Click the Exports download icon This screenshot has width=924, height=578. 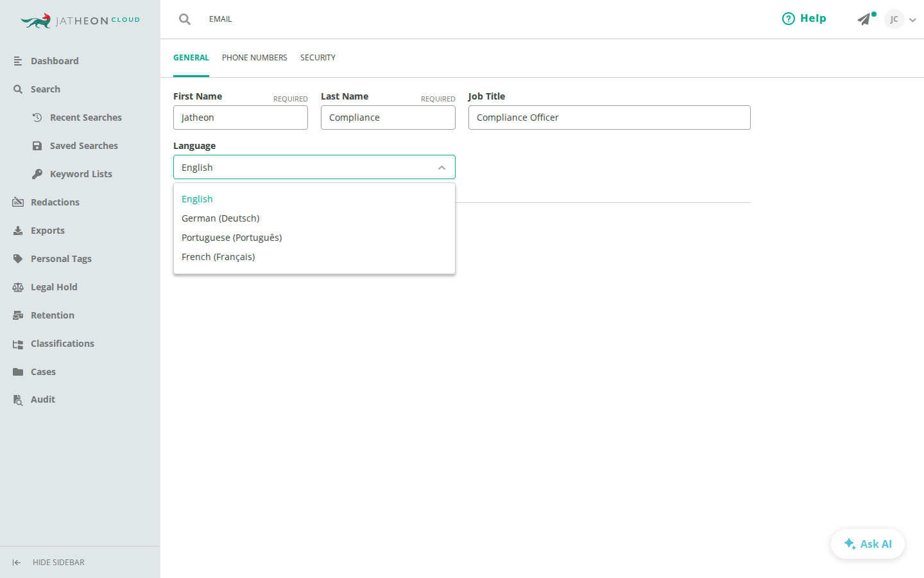pyautogui.click(x=18, y=231)
